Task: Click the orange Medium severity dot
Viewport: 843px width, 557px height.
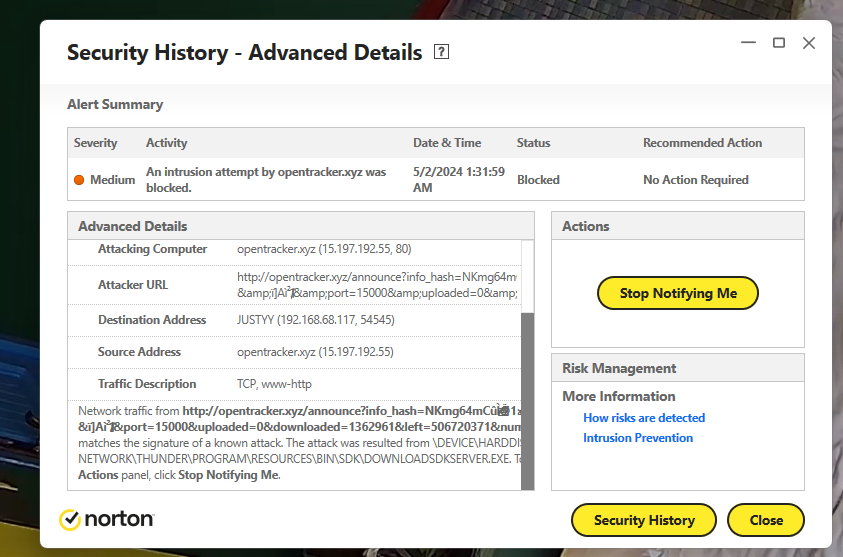Action: coord(79,180)
